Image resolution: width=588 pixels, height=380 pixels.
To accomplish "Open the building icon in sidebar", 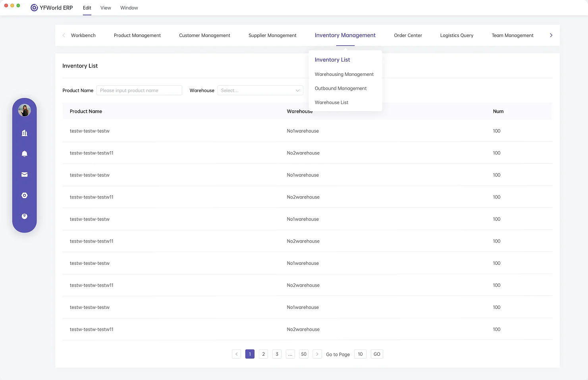I will pyautogui.click(x=25, y=133).
